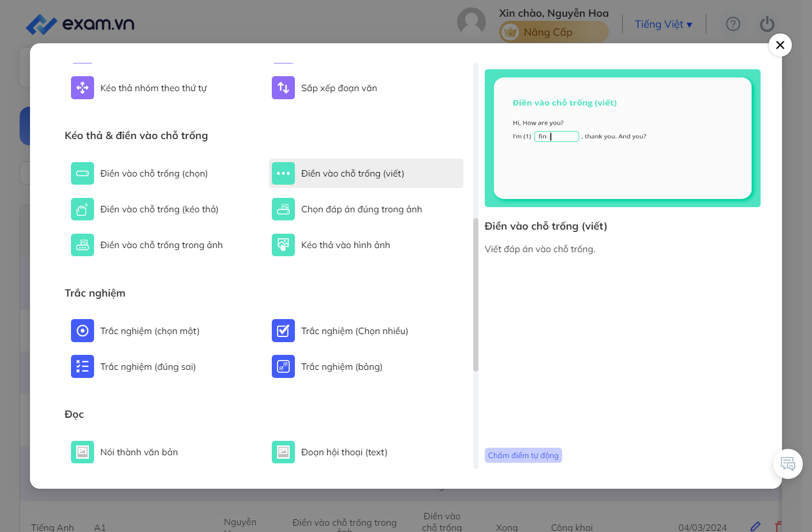
Task: Click the three-dots 'Điền vào chỗ trống (viết)' icon
Action: point(283,173)
